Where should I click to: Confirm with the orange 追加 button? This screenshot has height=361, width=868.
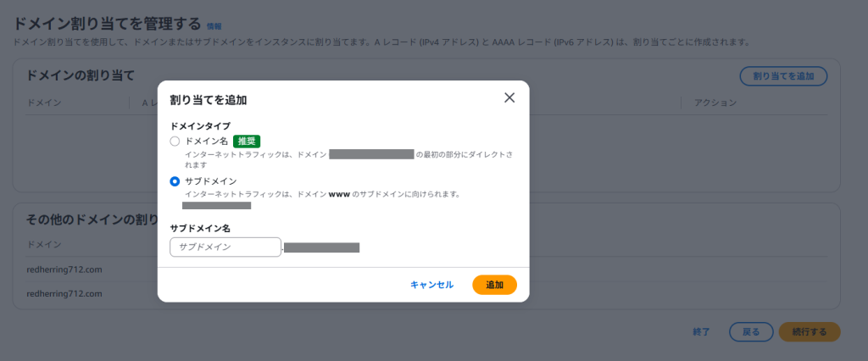click(494, 285)
